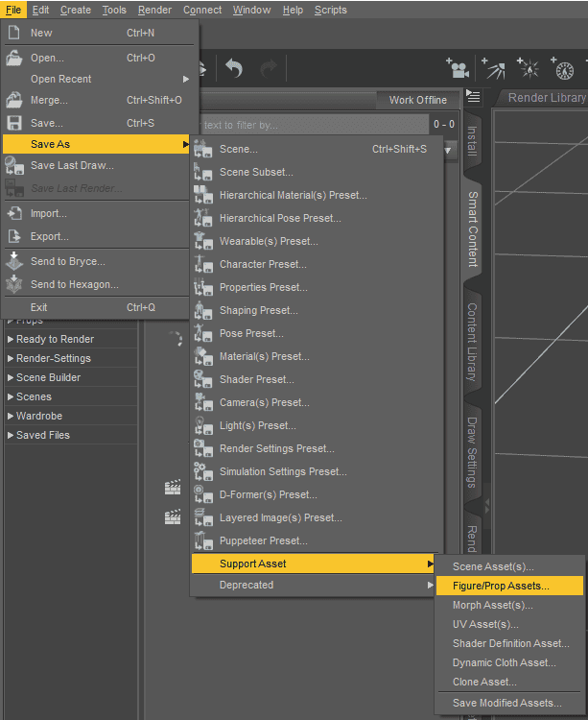Open the Edit menu
Screen dimensions: 588x720
40,10
